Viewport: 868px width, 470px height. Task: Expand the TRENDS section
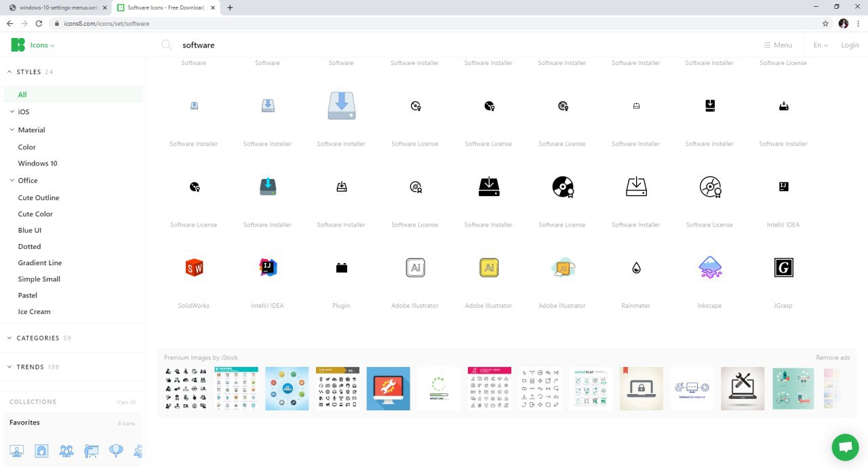(33, 367)
